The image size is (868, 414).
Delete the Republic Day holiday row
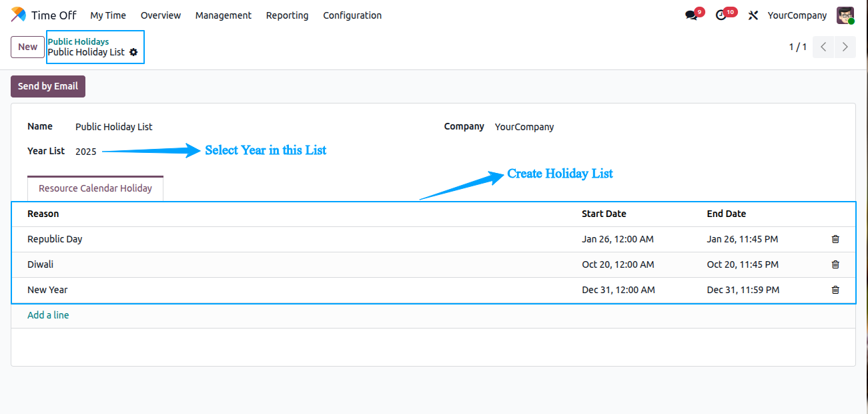point(835,239)
